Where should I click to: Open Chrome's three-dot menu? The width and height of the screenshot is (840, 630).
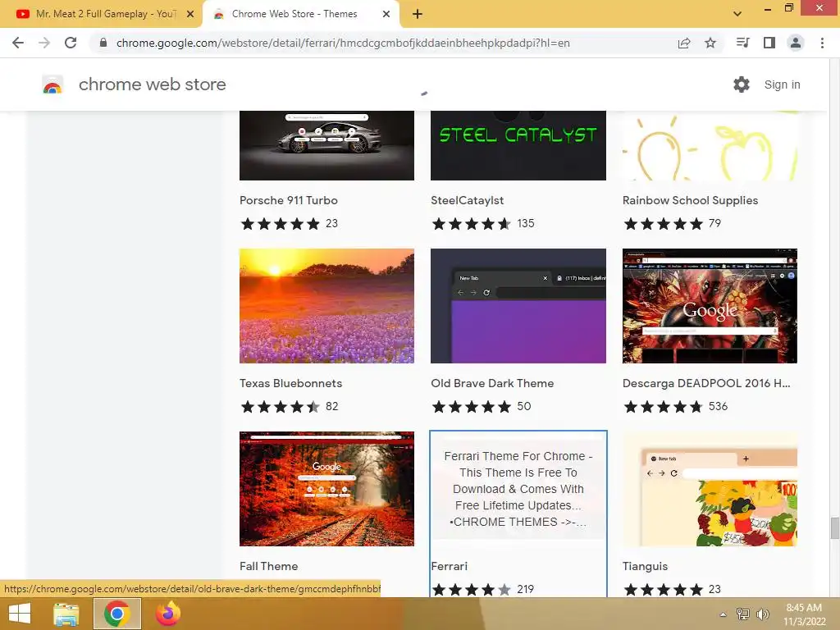822,43
